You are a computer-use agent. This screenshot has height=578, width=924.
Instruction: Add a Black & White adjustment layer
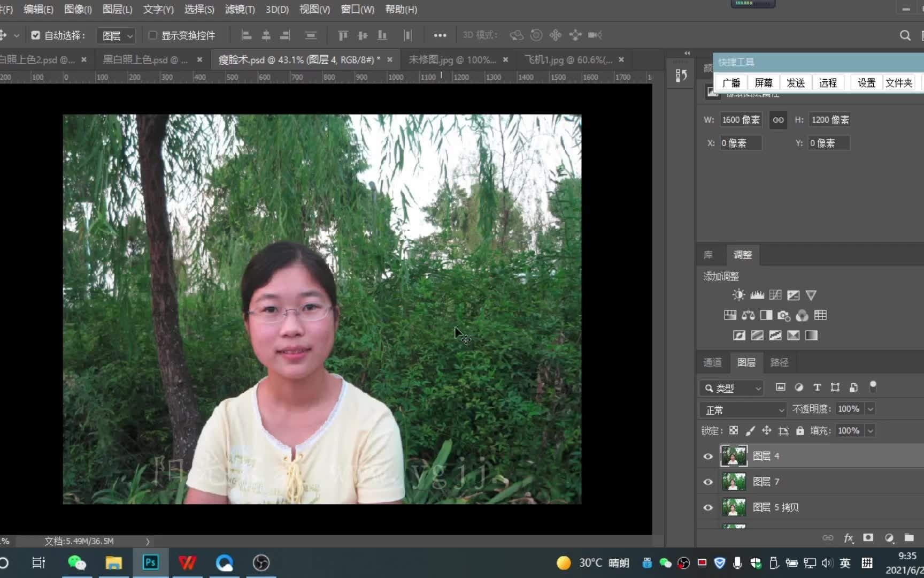coord(766,315)
